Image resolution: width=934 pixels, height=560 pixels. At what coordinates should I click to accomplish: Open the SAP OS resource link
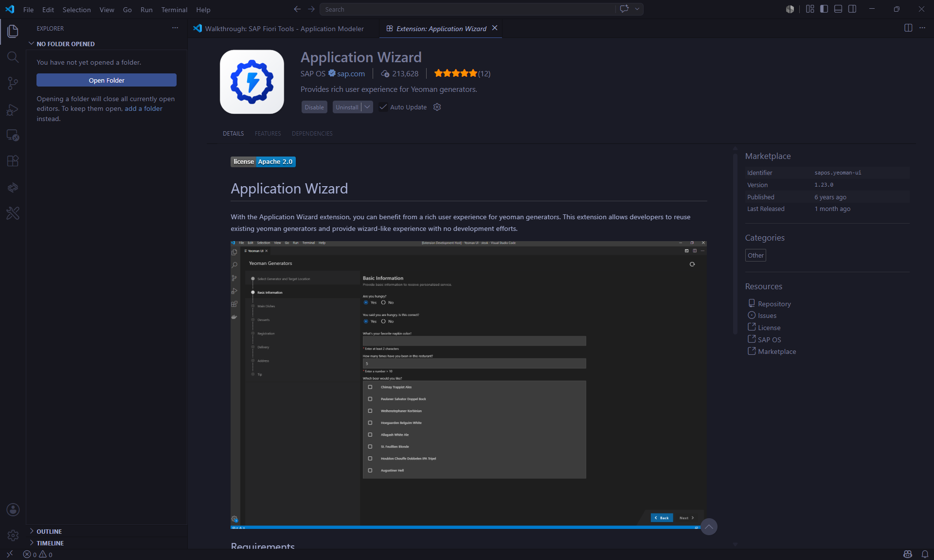click(769, 339)
